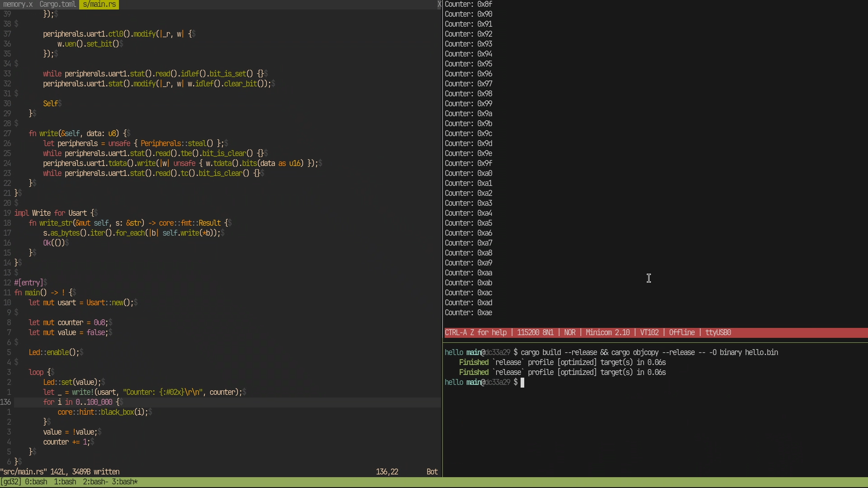Viewport: 868px width, 488px height.
Task: Close the vim tab with the X
Action: pyautogui.click(x=439, y=5)
